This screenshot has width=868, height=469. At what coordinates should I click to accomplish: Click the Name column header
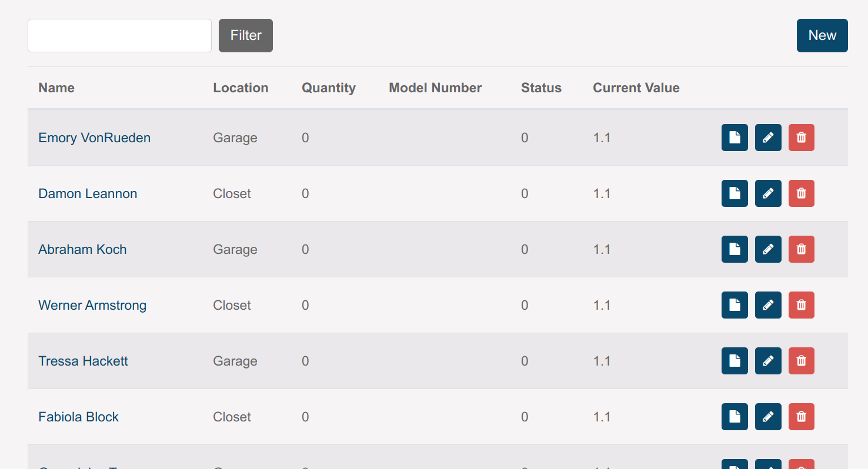[56, 88]
